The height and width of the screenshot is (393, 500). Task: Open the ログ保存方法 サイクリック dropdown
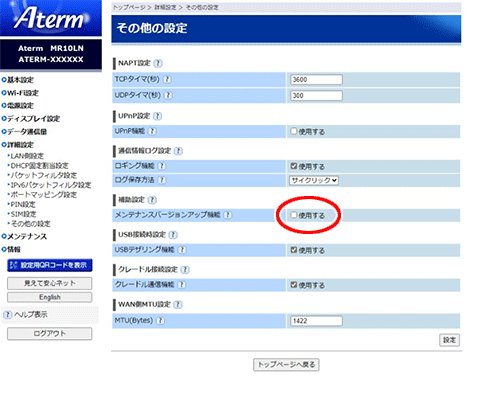[314, 180]
